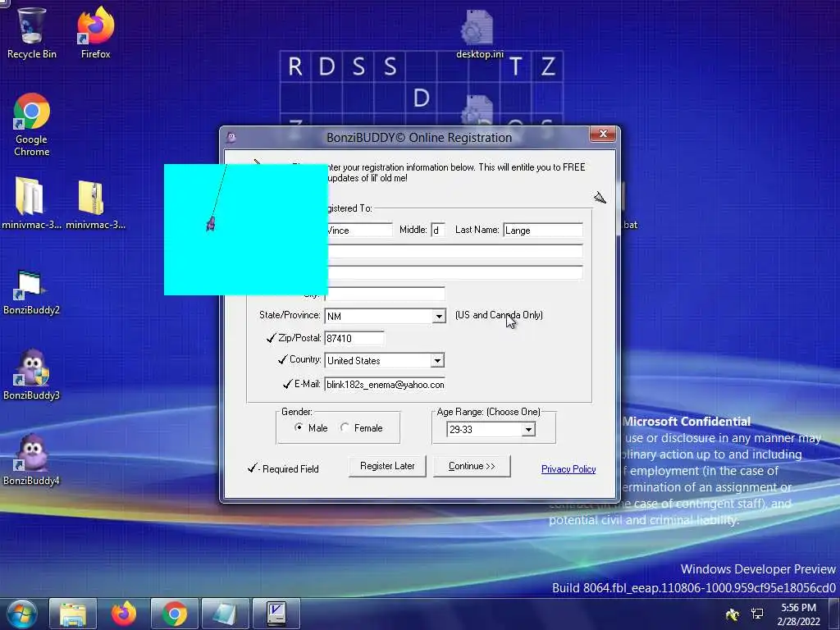Click the BonziBUDDY title bar icon
This screenshot has width=840, height=630.
pos(231,138)
